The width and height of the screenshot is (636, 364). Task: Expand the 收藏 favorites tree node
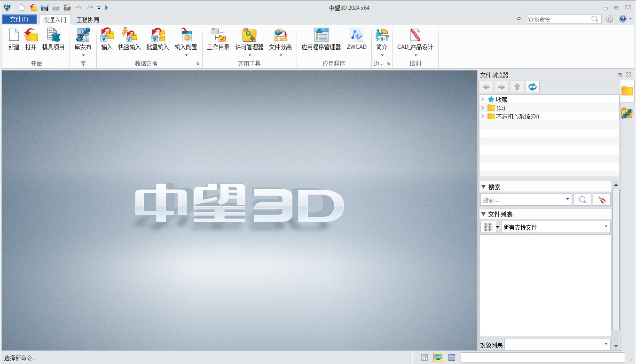483,100
